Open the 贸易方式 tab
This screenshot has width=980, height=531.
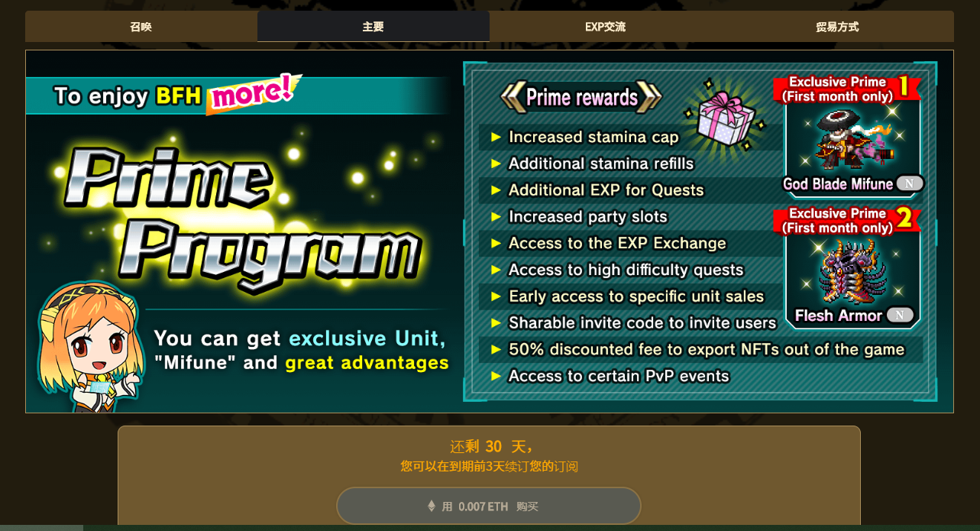point(837,27)
